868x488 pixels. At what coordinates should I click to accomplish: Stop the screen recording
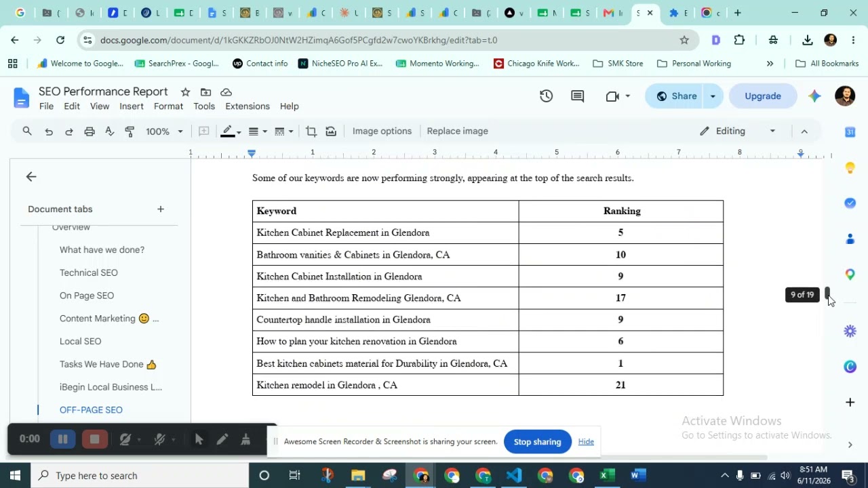click(95, 439)
